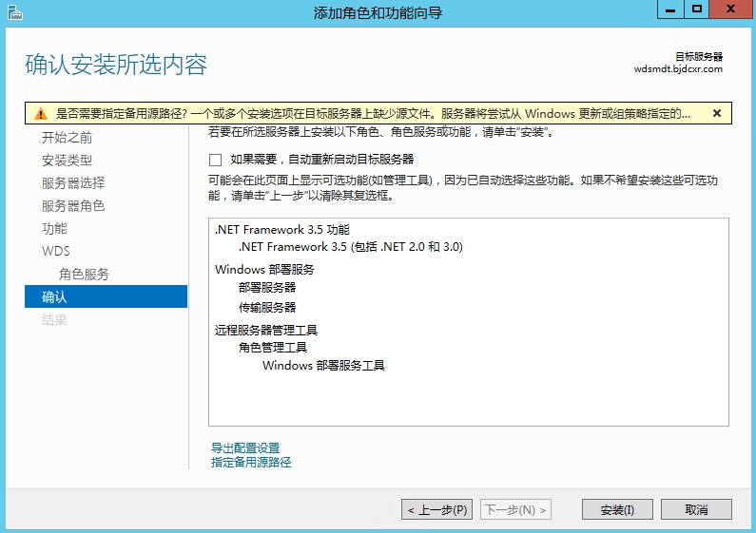Select .NET Framework 3.5 (包括 .NET 2.0 和 3.0) entry
The width and height of the screenshot is (756, 533).
351,247
